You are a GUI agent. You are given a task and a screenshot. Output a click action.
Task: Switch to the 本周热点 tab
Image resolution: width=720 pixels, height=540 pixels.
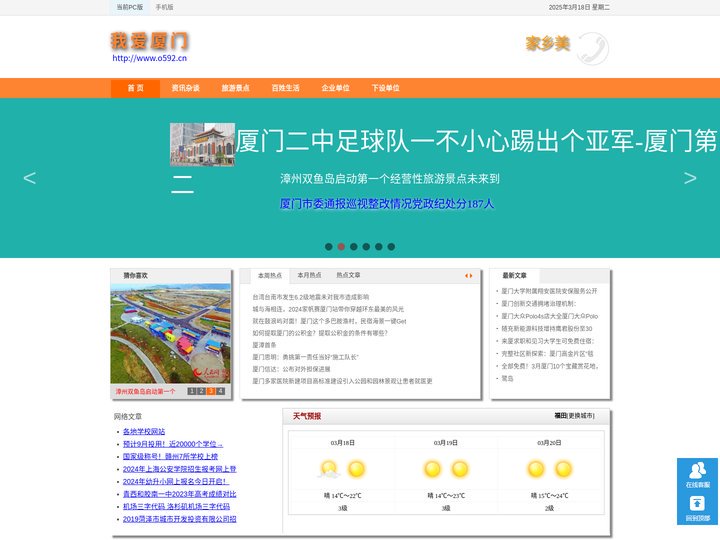pyautogui.click(x=270, y=276)
